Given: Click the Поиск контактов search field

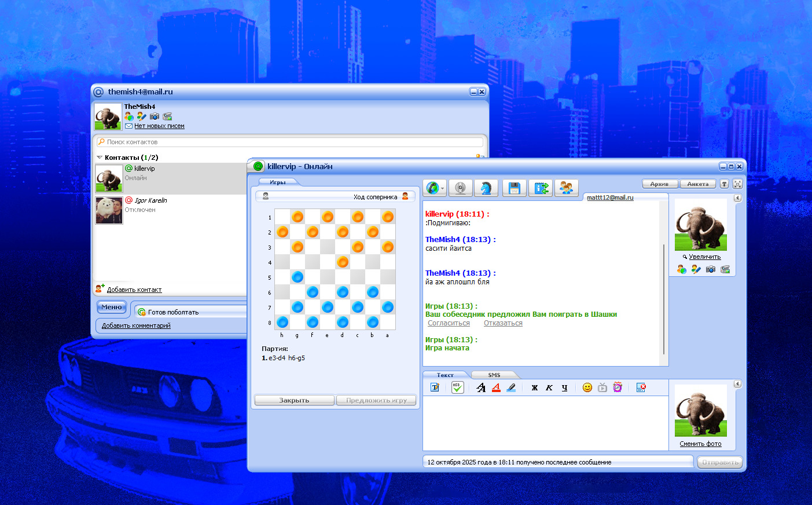Looking at the screenshot, I should coord(289,142).
